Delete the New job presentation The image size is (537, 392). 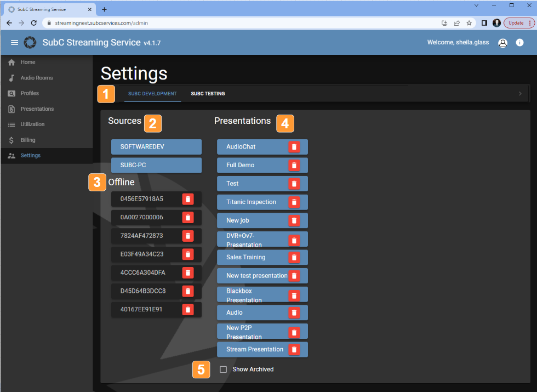click(x=294, y=220)
